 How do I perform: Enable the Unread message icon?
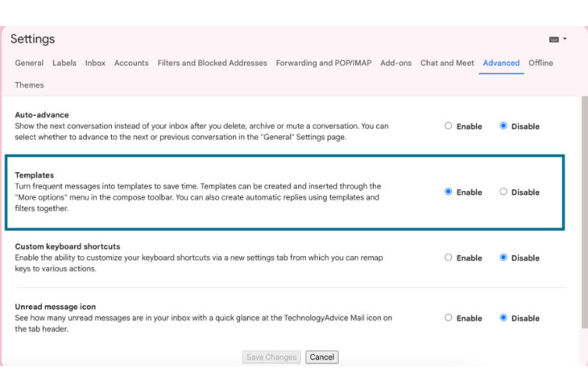point(448,318)
